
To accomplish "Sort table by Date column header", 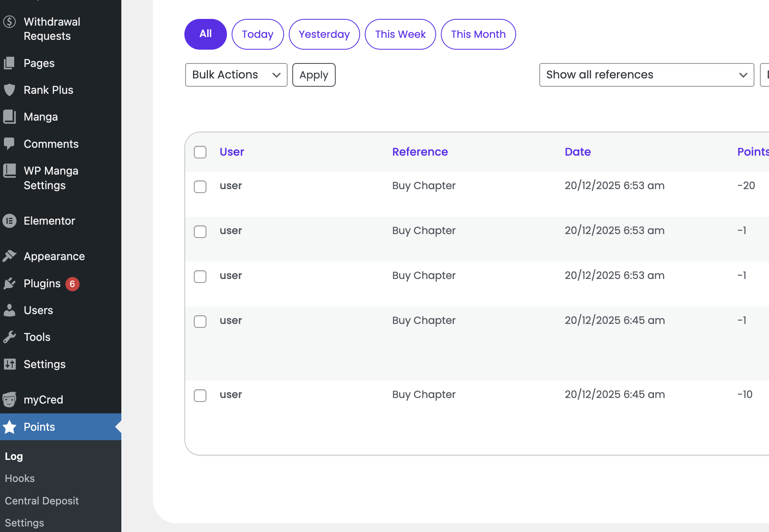I will point(578,152).
